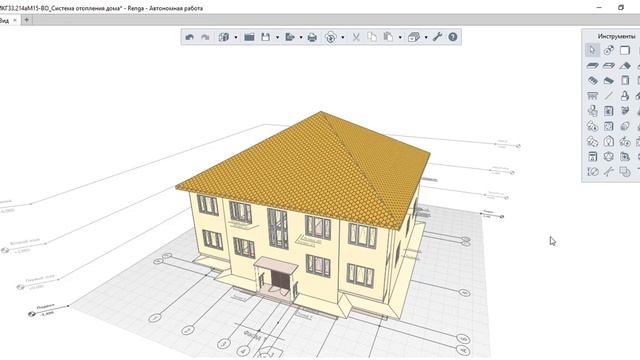Screen dimensions: 640x360
Task: Close the open view tab
Action: [x=15, y=20]
